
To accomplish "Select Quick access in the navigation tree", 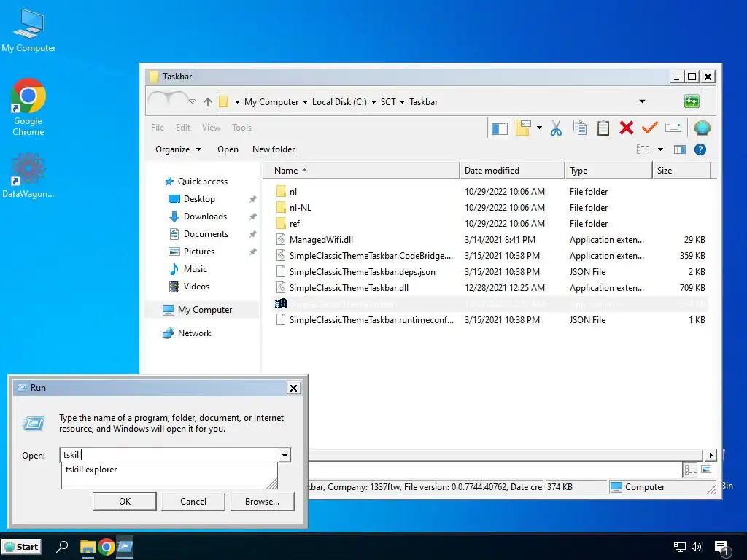I will coord(196,182).
